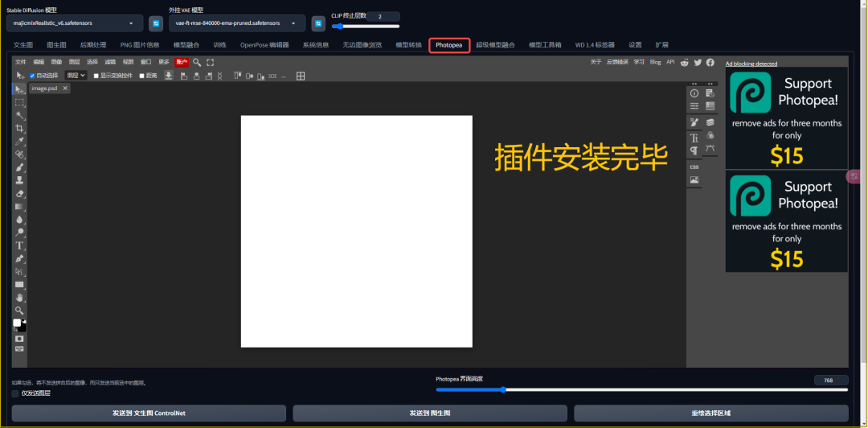Viewport: 868px width, 428px height.
Task: Toggle Quick Mask mode icon
Action: [x=19, y=338]
